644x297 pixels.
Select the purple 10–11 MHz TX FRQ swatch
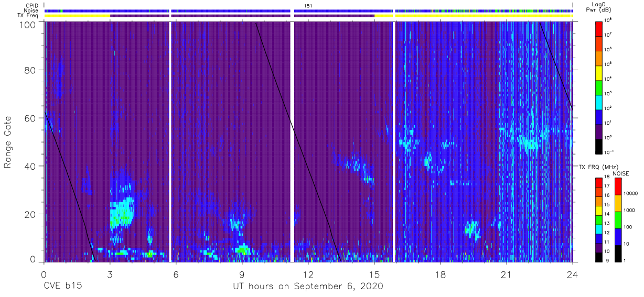599,247
